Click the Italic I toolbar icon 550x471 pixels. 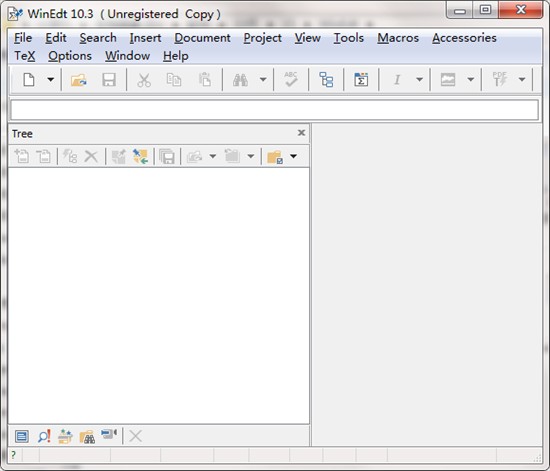pyautogui.click(x=397, y=80)
